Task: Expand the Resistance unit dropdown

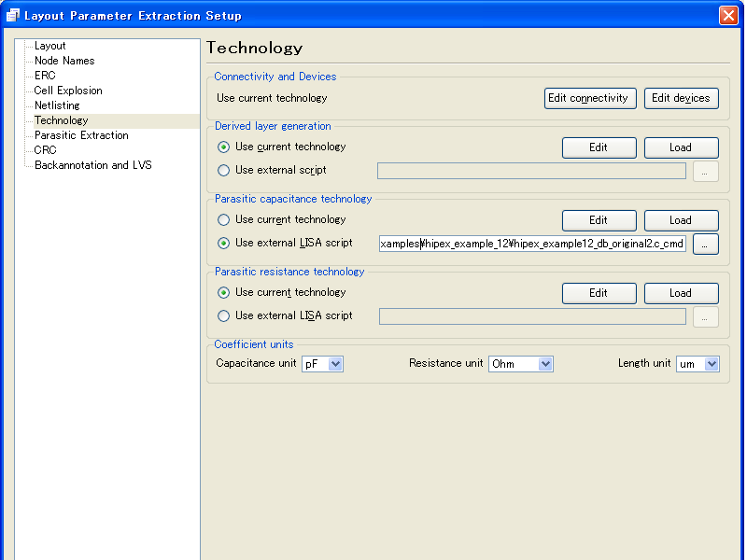Action: (545, 364)
